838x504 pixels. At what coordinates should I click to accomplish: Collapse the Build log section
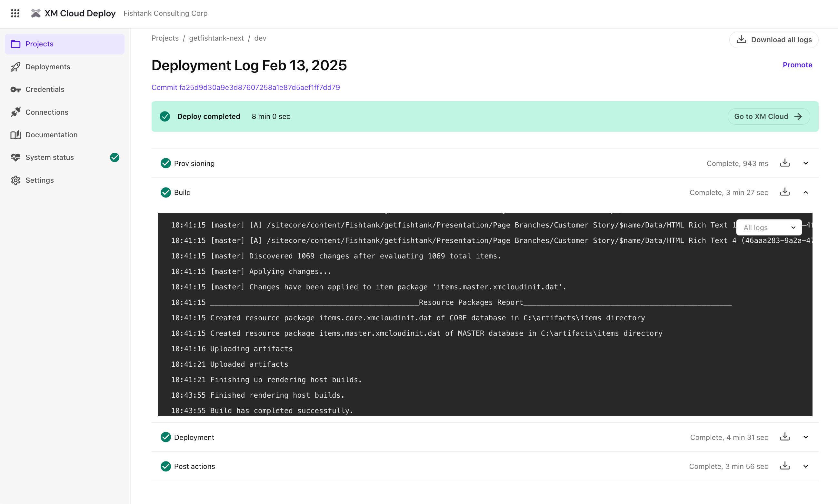coord(806,192)
